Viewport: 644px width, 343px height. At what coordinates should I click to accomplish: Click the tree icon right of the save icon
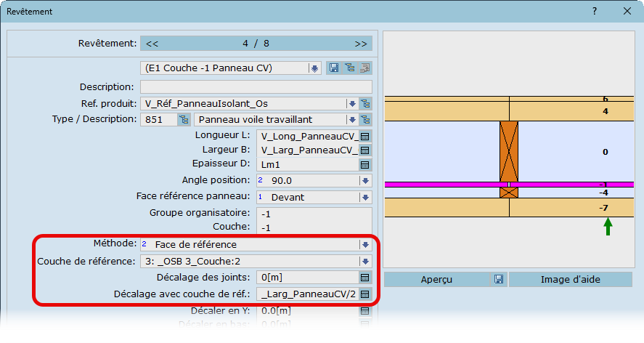pyautogui.click(x=349, y=68)
